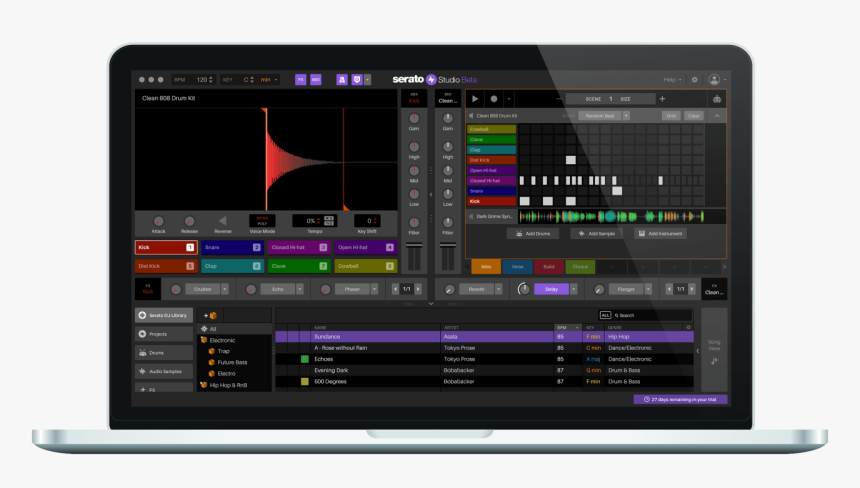Viewport: 860px width, 488px height.
Task: Open the Echo effect dropdown arrow
Action: tap(299, 289)
